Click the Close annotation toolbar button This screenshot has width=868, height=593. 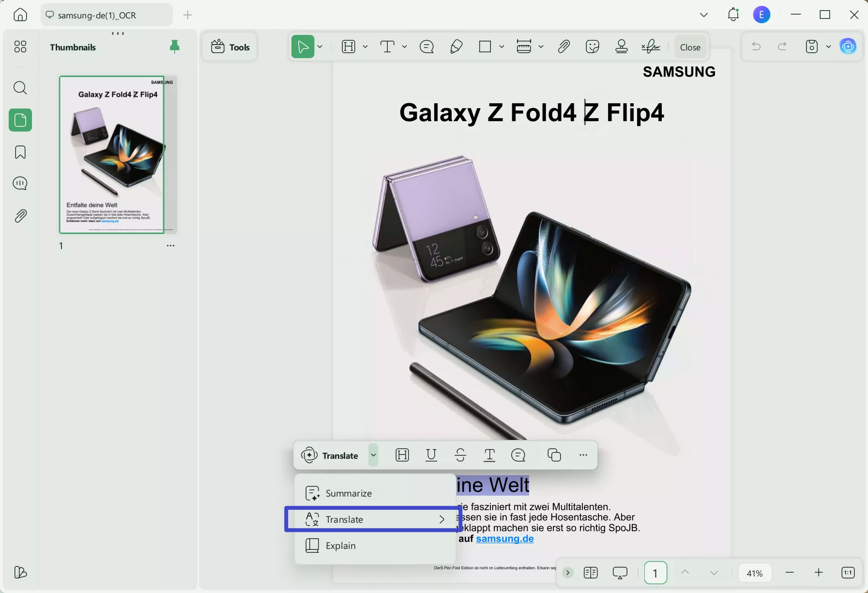coord(690,47)
